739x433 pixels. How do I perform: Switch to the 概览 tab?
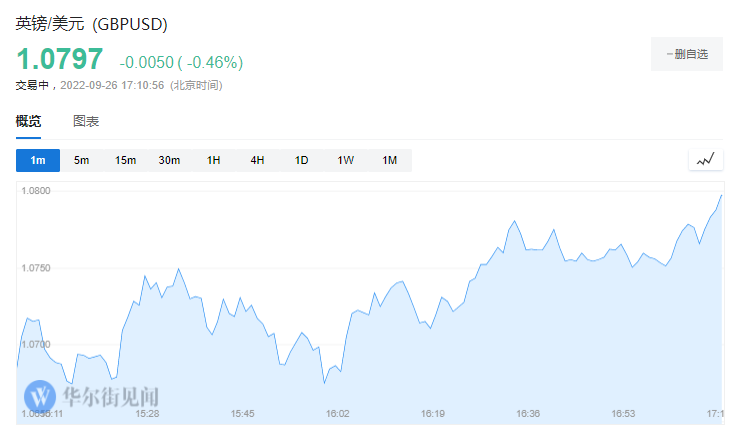29,122
